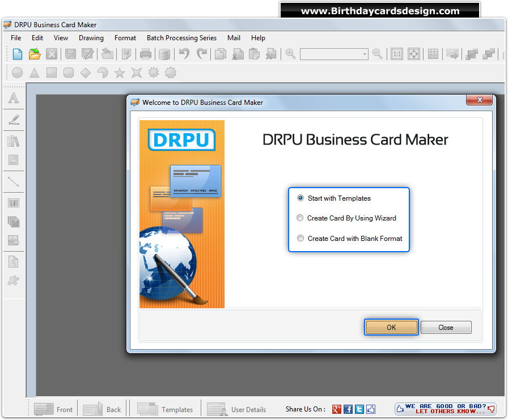
Task: Click the grid view icon
Action: pos(433,54)
